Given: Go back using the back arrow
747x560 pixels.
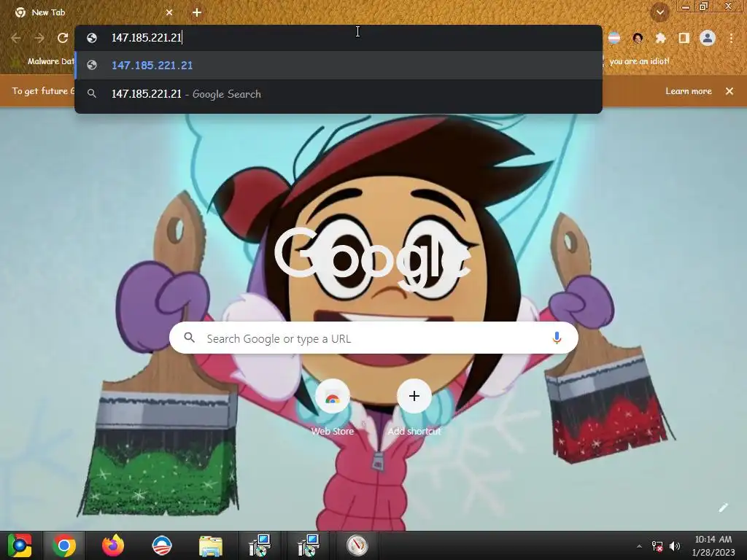Looking at the screenshot, I should (x=16, y=38).
